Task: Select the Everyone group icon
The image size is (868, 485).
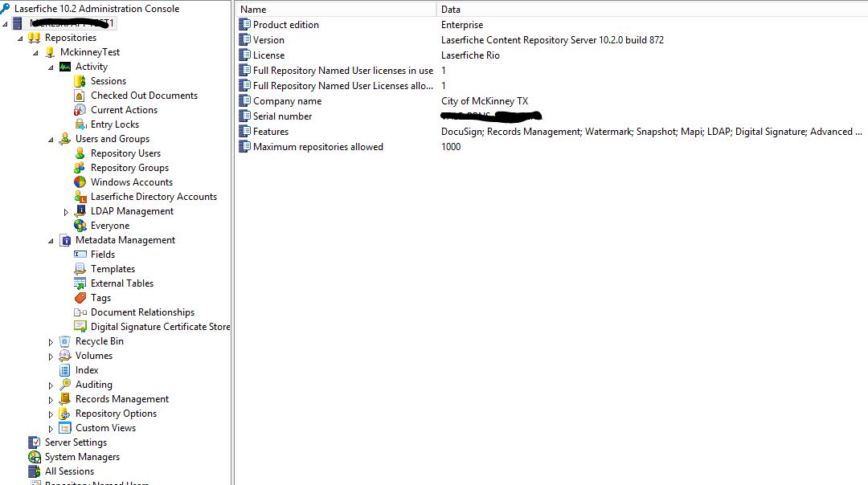Action: click(x=80, y=225)
